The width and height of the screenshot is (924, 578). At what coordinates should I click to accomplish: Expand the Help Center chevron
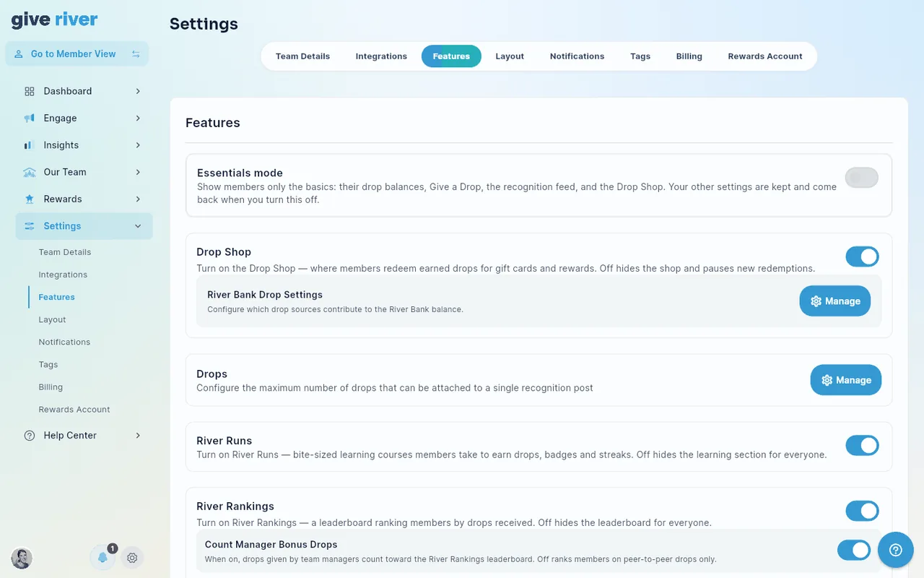[138, 436]
